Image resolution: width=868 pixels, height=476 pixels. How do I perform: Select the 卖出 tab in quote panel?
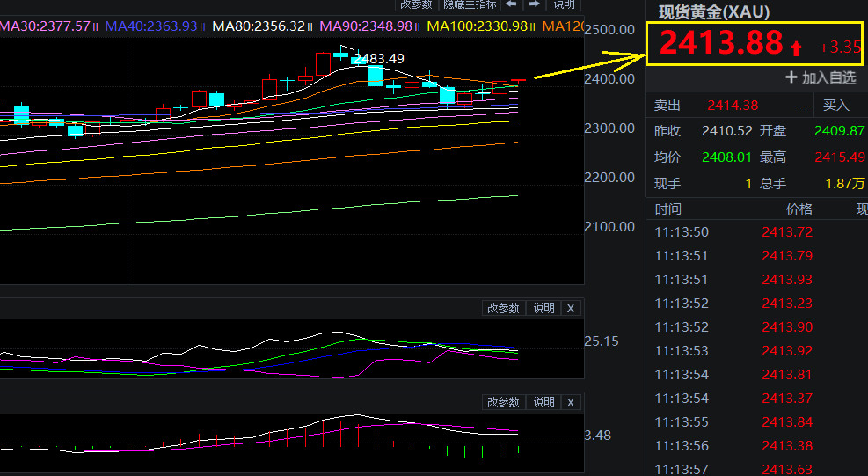coord(667,106)
